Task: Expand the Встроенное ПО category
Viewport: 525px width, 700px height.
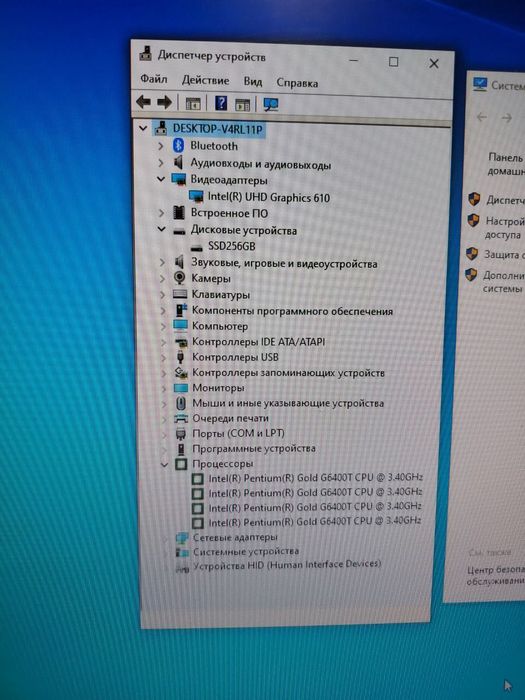Action: click(x=161, y=213)
